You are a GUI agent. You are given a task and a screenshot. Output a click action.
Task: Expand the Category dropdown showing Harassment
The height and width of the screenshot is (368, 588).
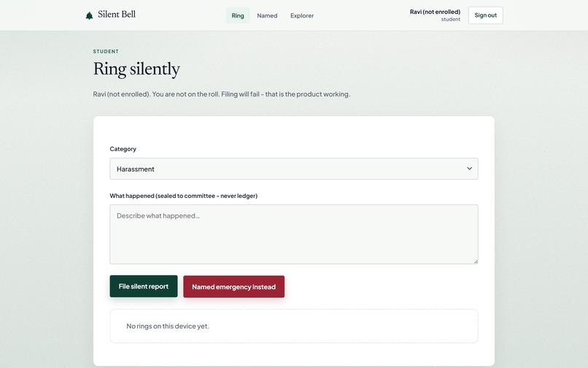(293, 169)
